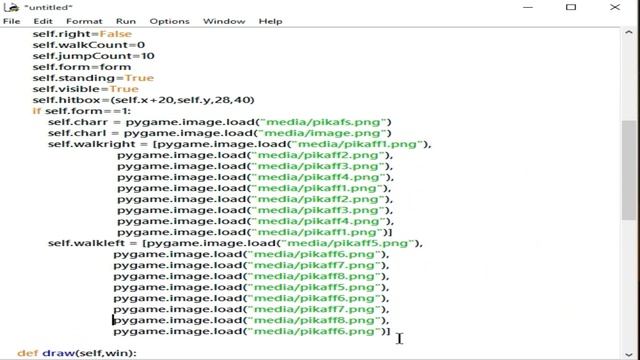
Task: Open the File menu
Action: coord(11,21)
